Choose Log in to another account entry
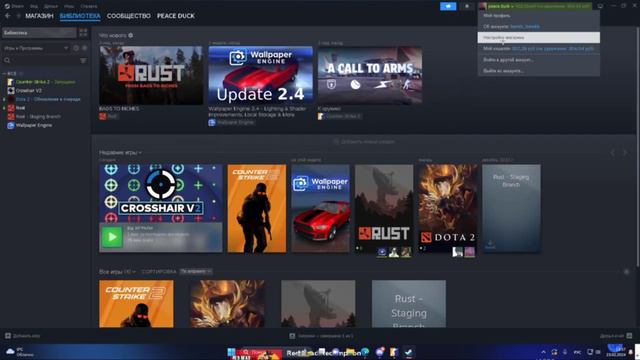This screenshot has height=360, width=640. [539, 60]
